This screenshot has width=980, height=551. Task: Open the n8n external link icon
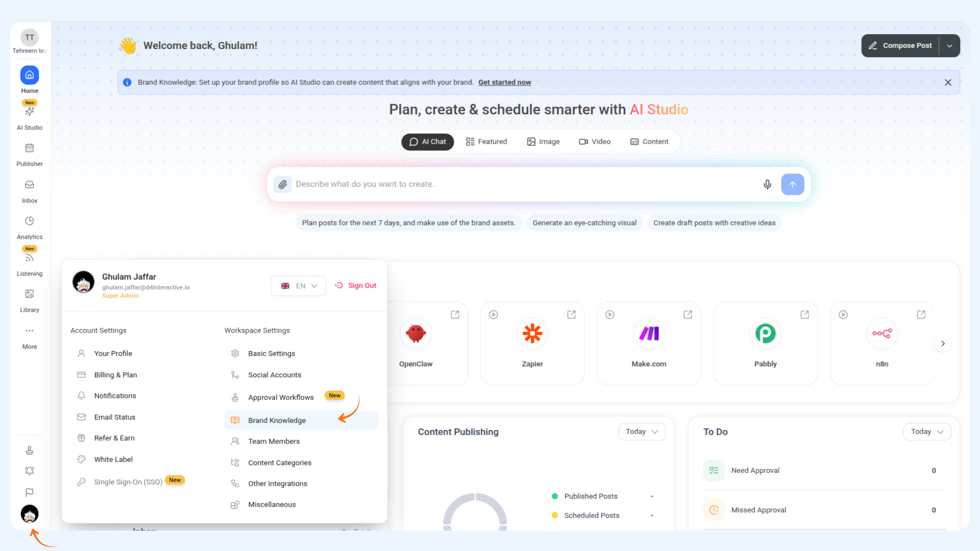click(921, 315)
